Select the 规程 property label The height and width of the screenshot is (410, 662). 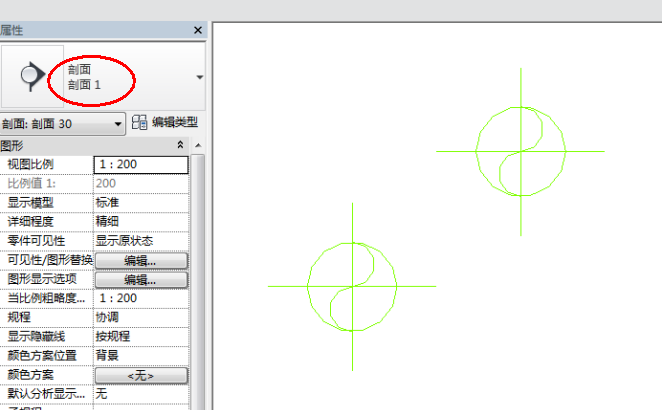(x=19, y=318)
